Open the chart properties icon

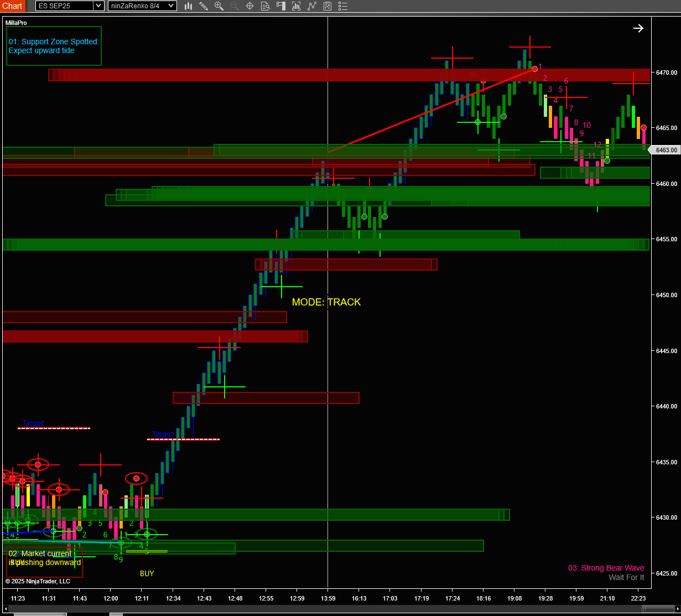(328, 6)
